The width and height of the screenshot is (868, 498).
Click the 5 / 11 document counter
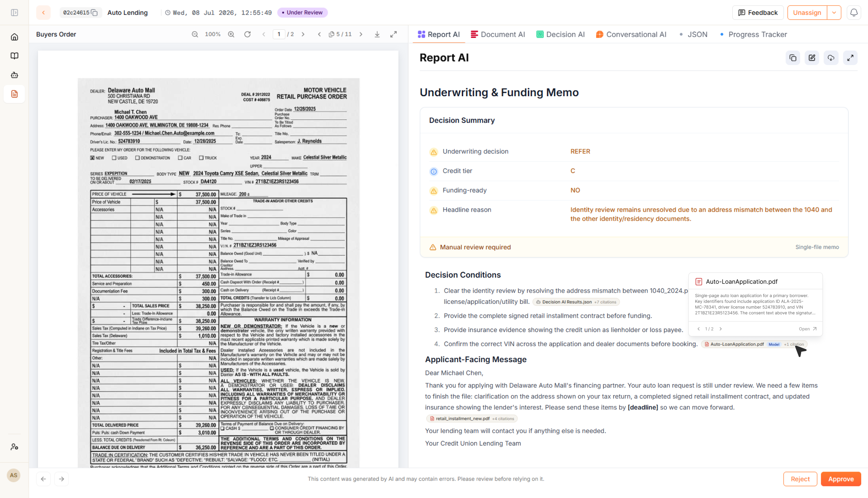(x=340, y=34)
